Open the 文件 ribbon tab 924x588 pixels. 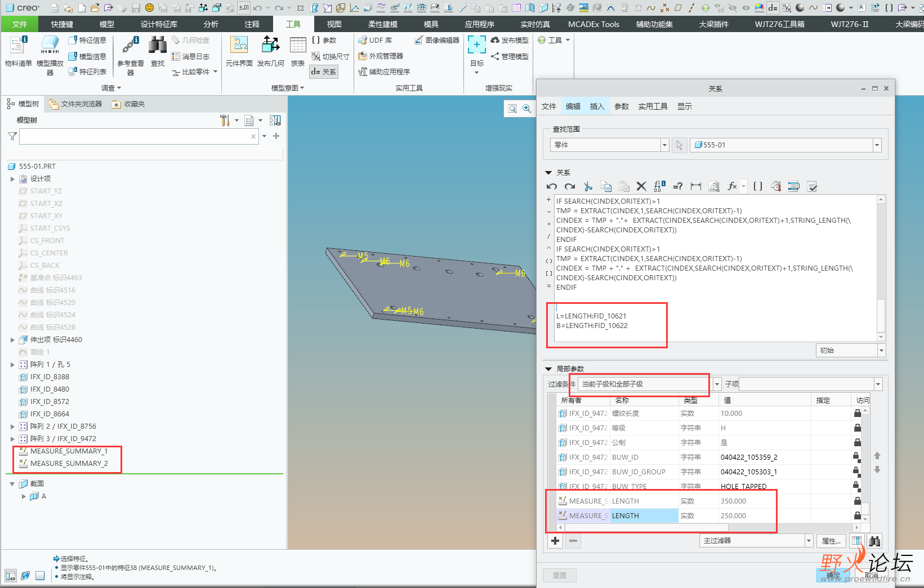tap(19, 24)
